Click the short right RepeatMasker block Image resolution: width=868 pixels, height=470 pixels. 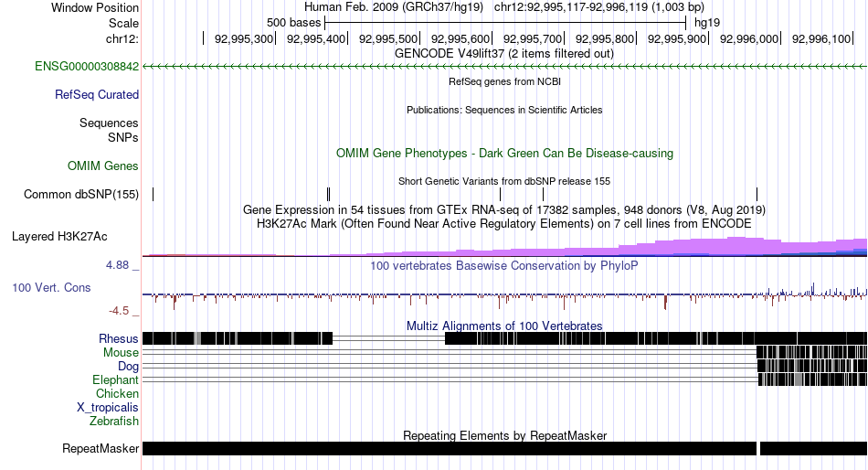point(814,448)
